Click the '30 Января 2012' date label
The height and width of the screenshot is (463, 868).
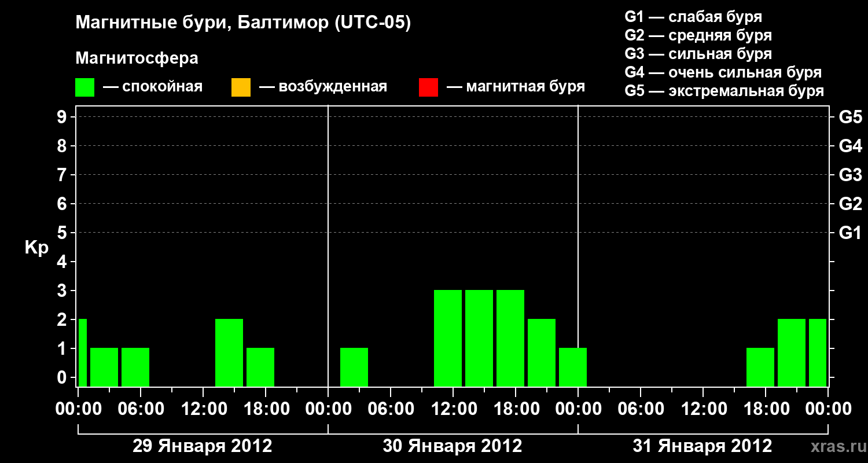click(x=453, y=446)
